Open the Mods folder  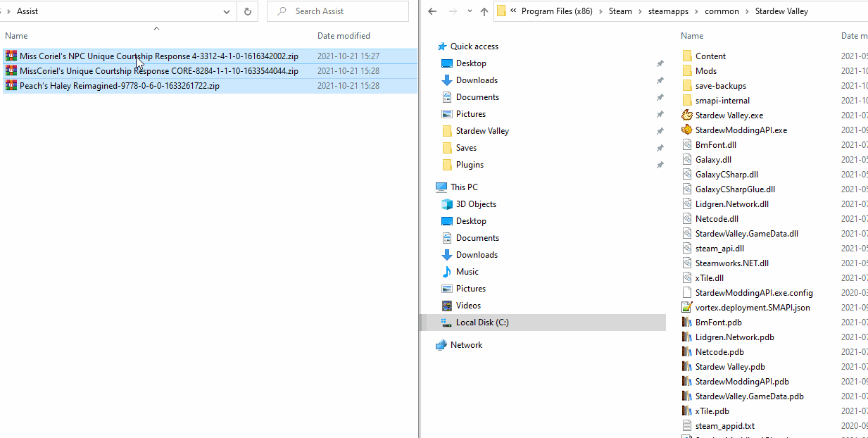tap(705, 71)
